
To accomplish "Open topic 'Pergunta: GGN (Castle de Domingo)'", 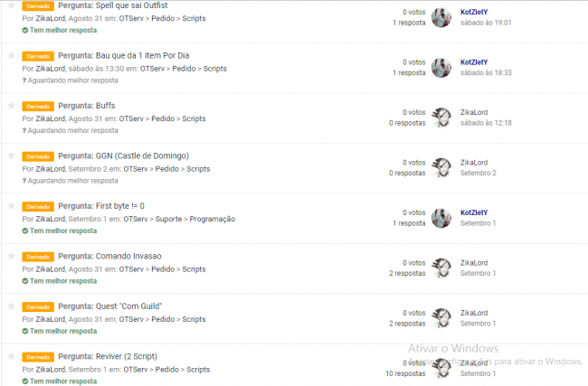I will (x=123, y=155).
